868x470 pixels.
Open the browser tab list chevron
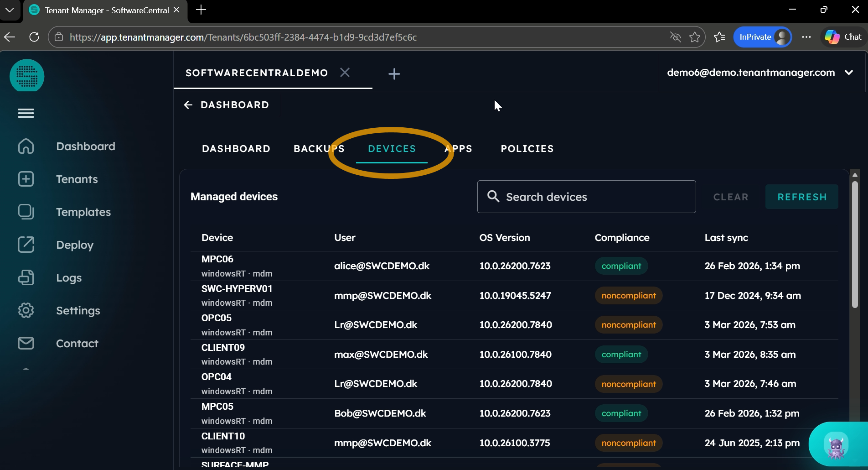pos(10,10)
